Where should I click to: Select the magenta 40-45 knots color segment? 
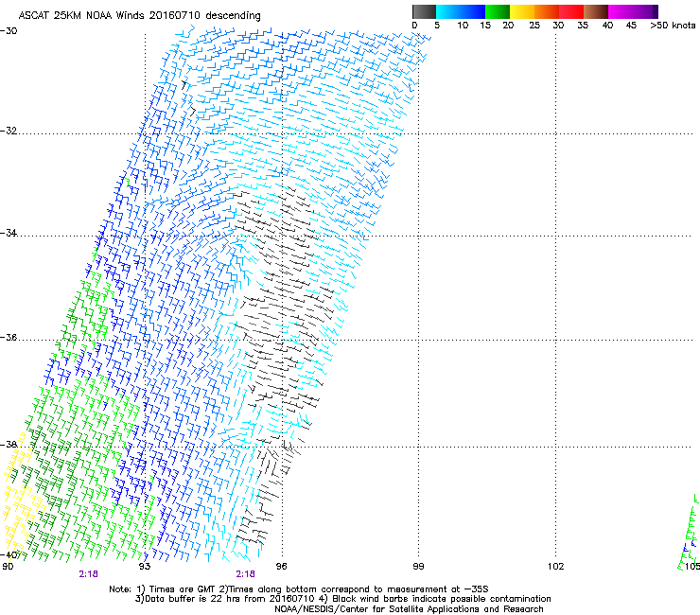click(x=621, y=11)
